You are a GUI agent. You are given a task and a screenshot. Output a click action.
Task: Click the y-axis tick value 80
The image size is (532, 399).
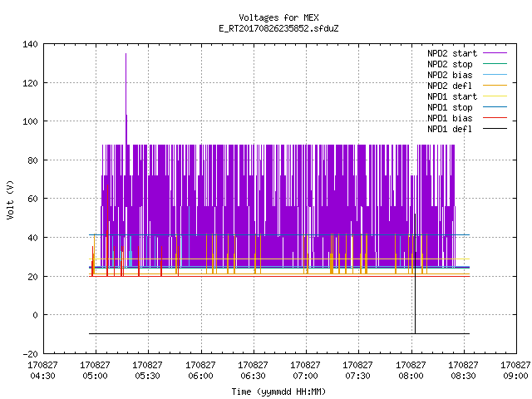point(33,160)
